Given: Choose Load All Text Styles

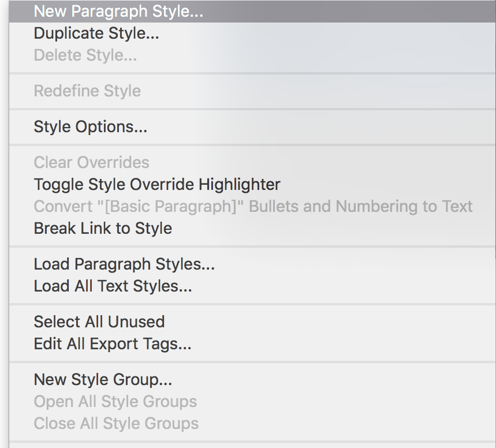Looking at the screenshot, I should (x=113, y=286).
